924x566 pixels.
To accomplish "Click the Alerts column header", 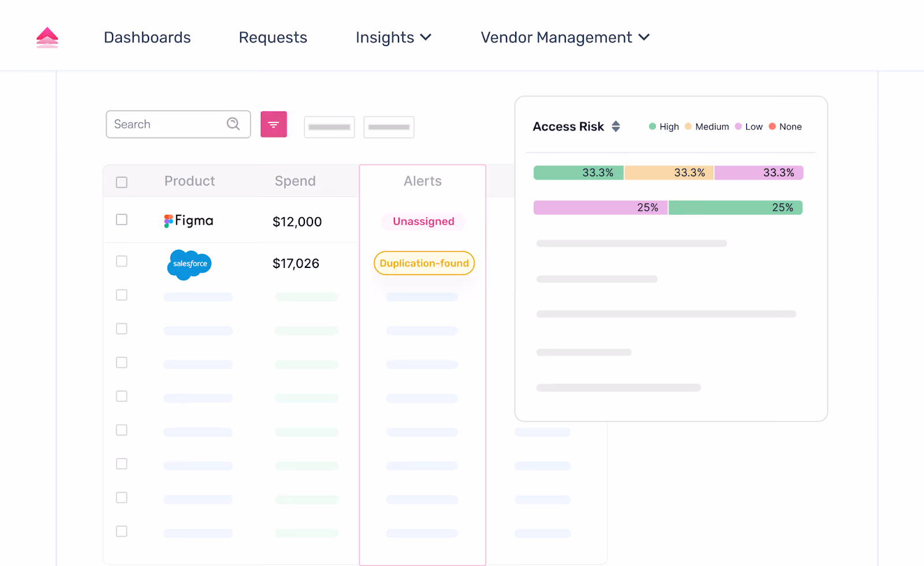I will 423,181.
